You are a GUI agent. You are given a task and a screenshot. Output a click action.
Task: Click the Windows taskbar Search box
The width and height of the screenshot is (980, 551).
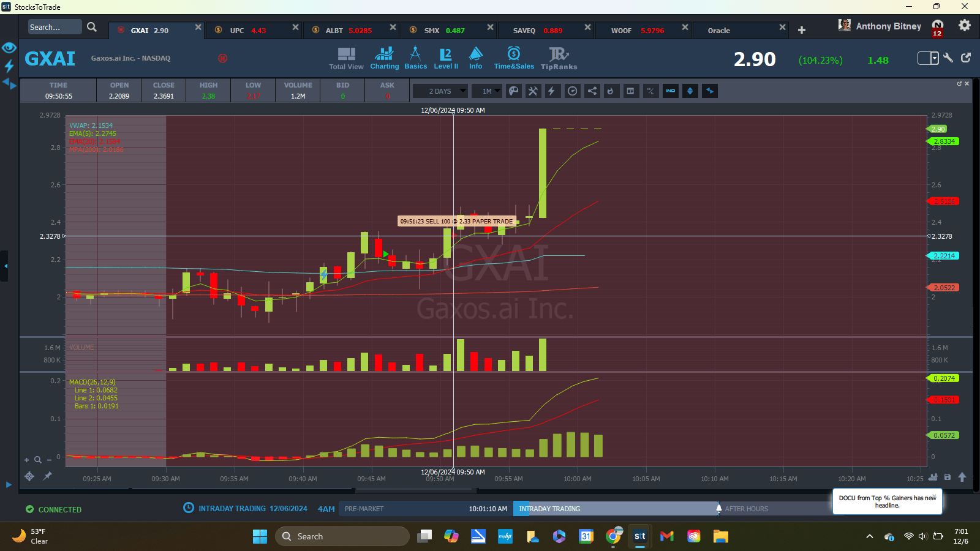(342, 536)
